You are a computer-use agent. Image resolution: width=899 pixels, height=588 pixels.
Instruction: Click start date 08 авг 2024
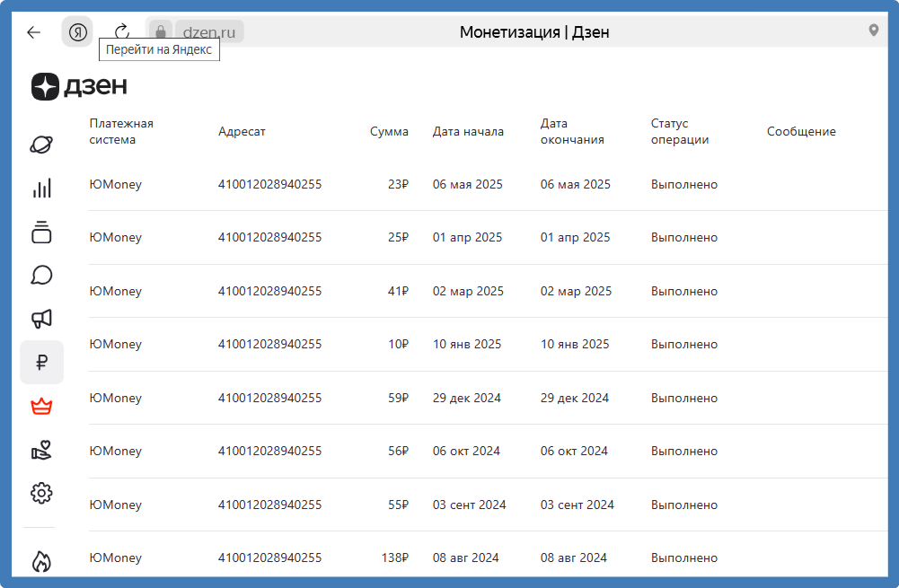[x=465, y=557]
